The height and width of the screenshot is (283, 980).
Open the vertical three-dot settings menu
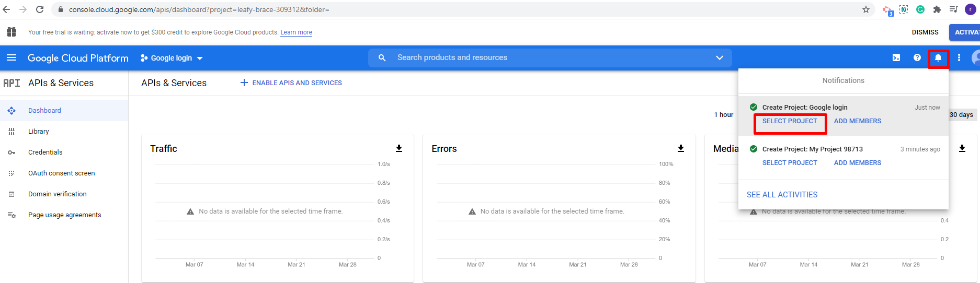click(959, 58)
